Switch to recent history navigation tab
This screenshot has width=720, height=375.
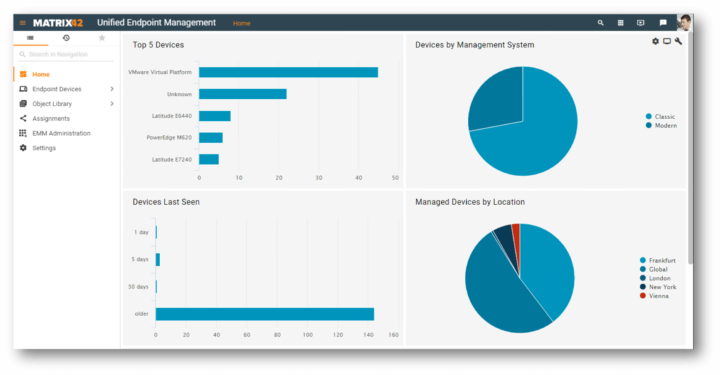click(x=66, y=38)
